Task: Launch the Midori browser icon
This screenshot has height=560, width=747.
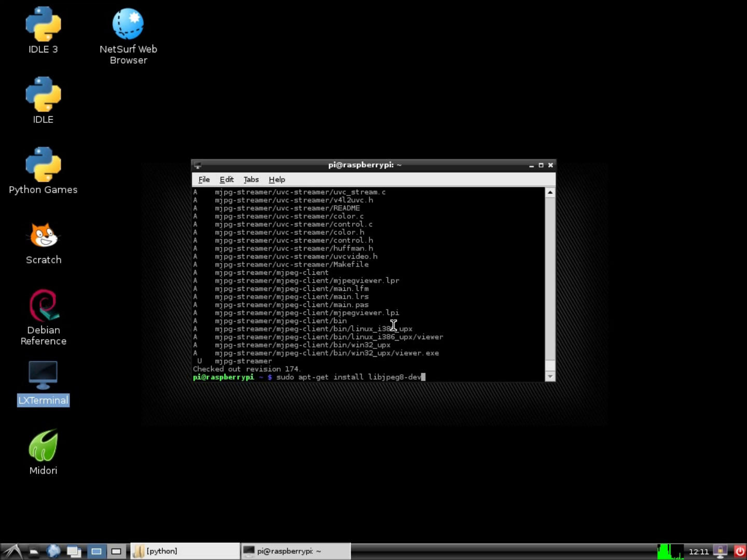Action: pos(43,452)
